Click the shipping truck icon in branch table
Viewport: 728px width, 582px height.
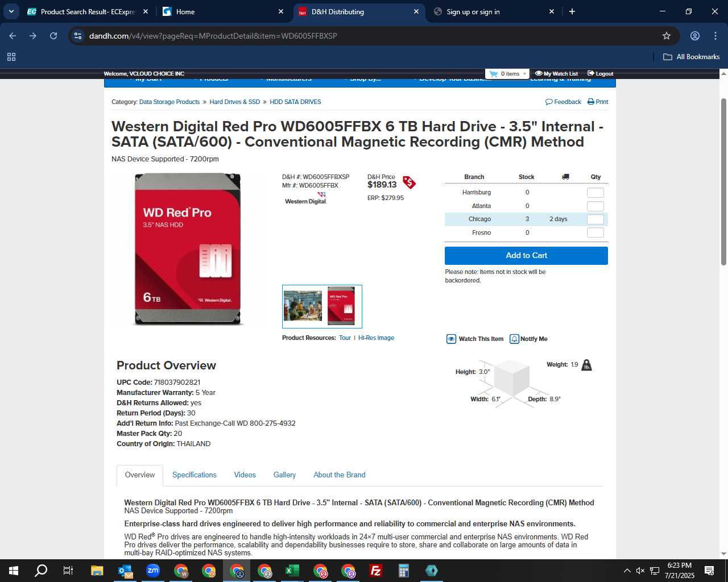[x=565, y=177]
